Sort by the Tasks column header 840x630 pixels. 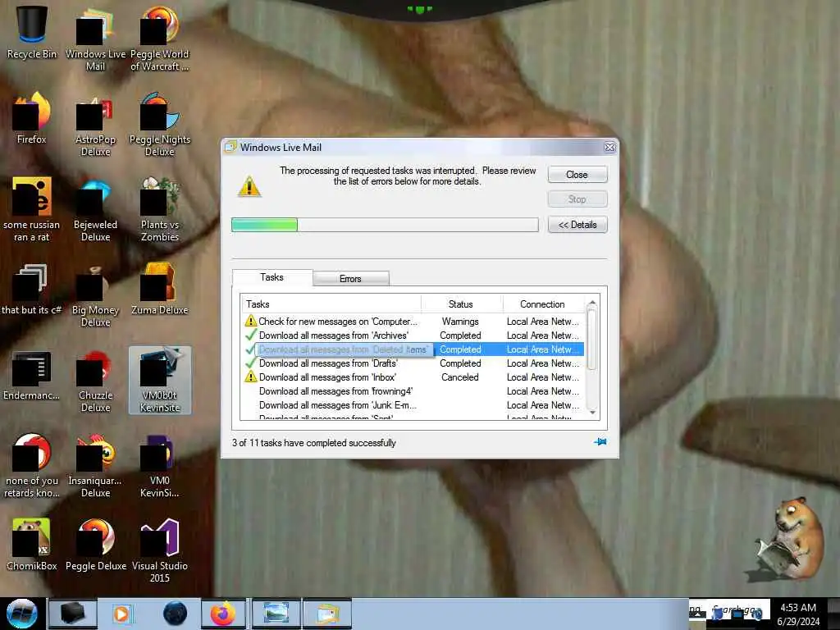click(331, 304)
